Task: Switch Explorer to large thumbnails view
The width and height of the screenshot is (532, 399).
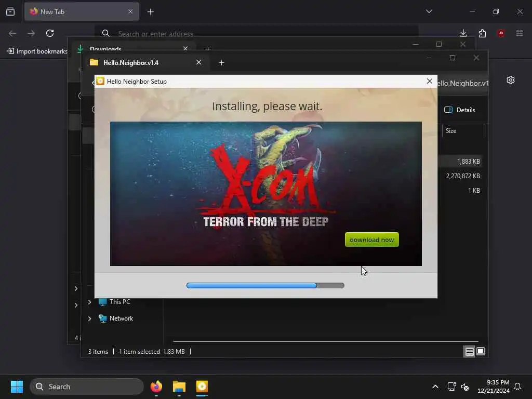Action: [x=481, y=352]
